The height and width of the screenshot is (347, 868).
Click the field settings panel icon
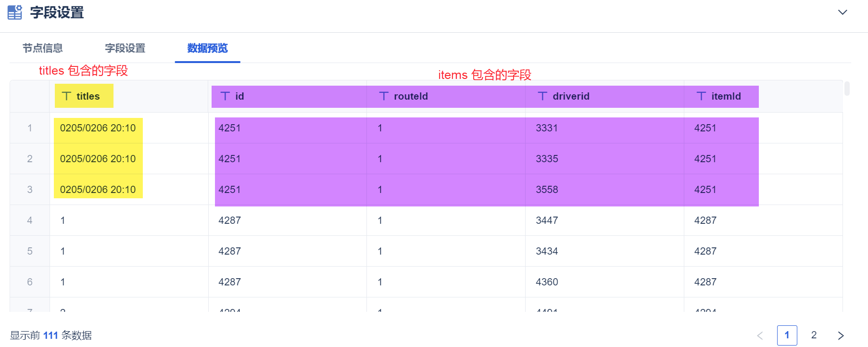[x=15, y=12]
